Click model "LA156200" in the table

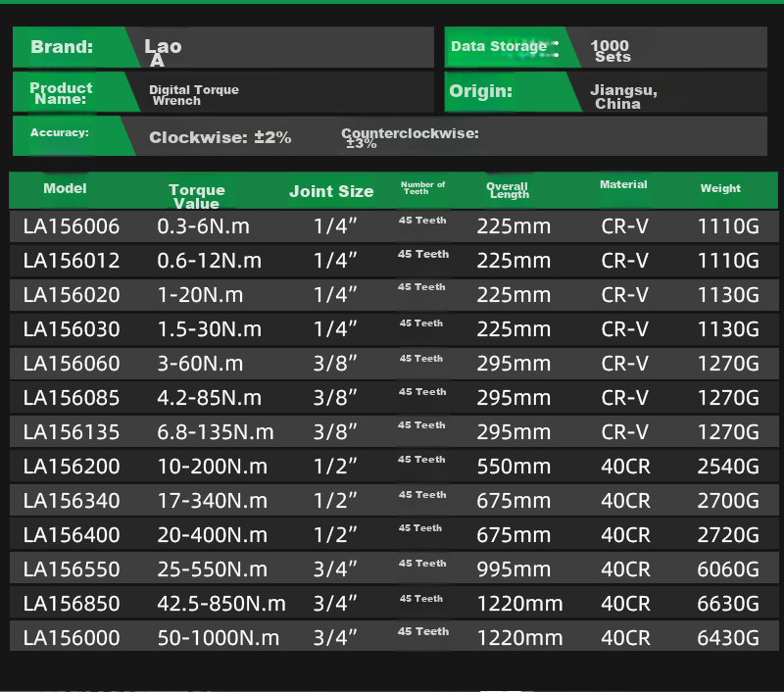click(x=72, y=467)
